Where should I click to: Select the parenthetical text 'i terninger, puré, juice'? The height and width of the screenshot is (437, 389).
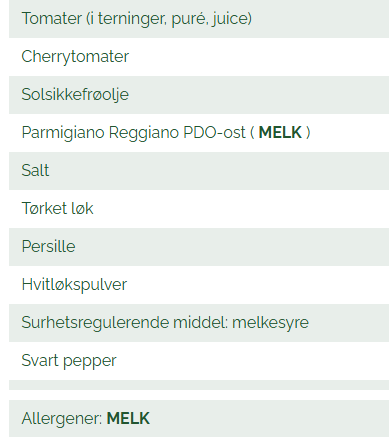point(169,19)
